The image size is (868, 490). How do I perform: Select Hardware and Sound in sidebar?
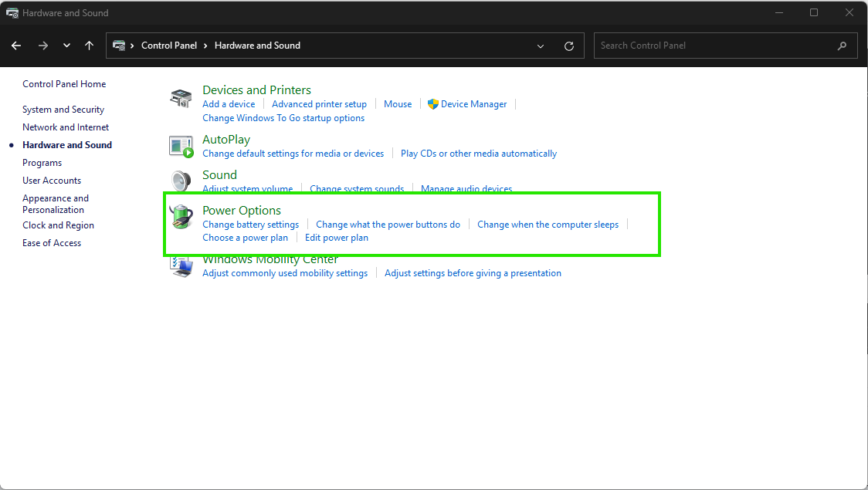pos(67,145)
